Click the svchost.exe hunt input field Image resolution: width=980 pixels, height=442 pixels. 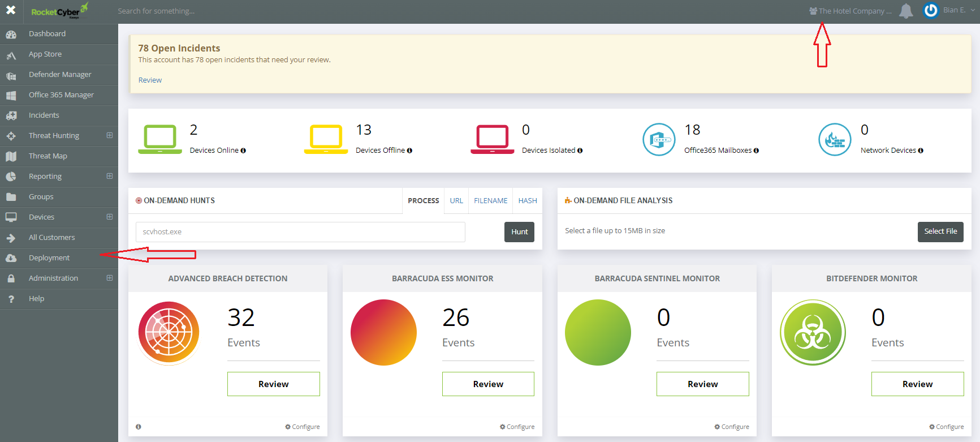300,232
